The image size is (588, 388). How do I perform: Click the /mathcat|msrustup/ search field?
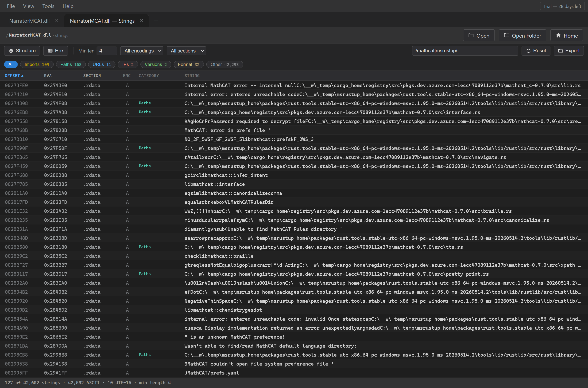465,51
